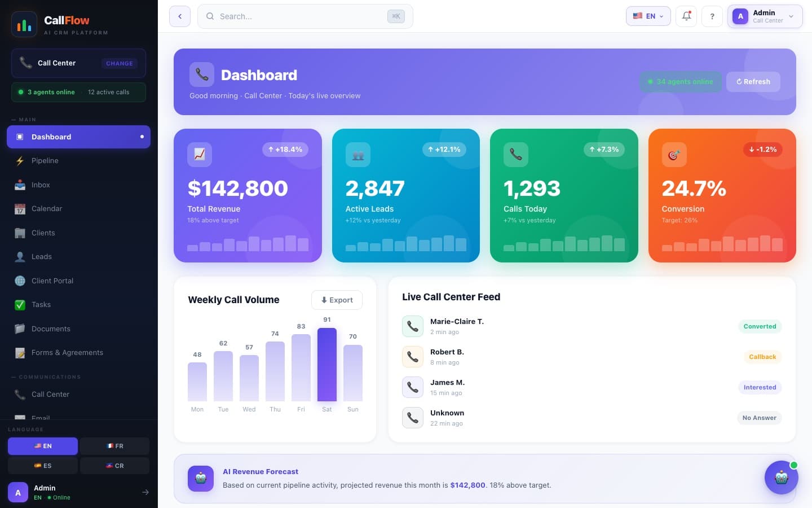
Task: Click the 2,847 Active Leads value
Action: coord(375,188)
